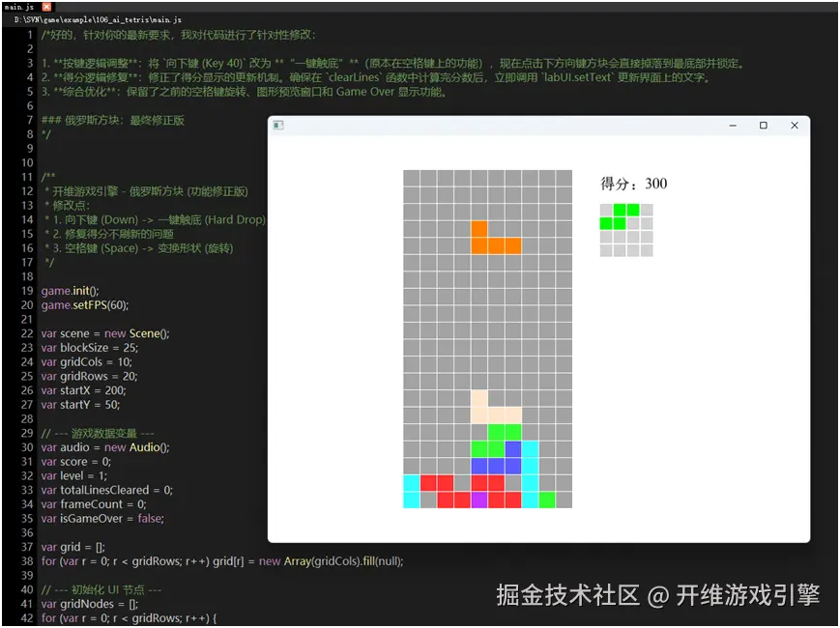Select the main.js editor tab
This screenshot has width=840, height=628.
click(x=17, y=6)
